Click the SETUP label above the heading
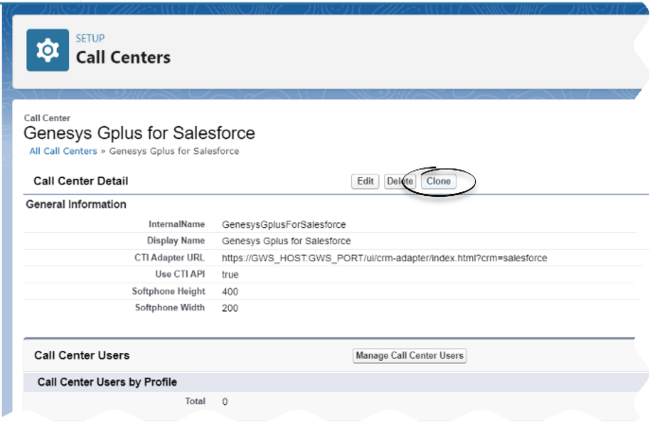The image size is (650, 426). click(x=90, y=38)
